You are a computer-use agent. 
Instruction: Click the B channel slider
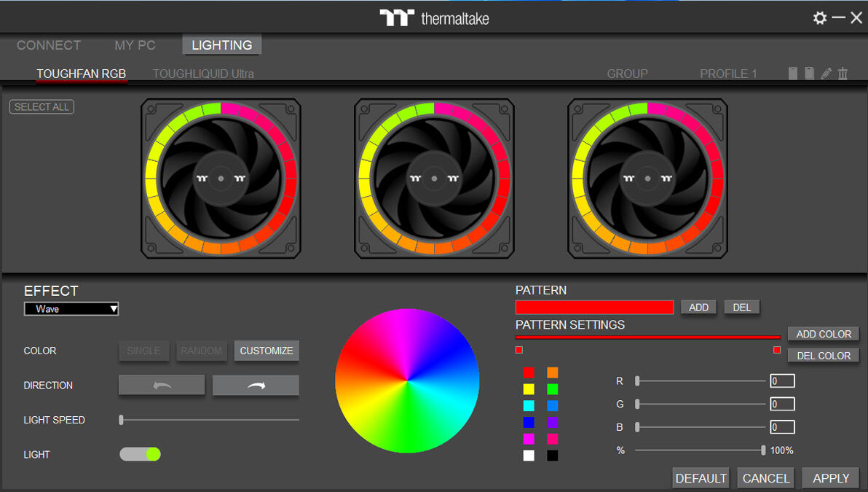pos(701,427)
